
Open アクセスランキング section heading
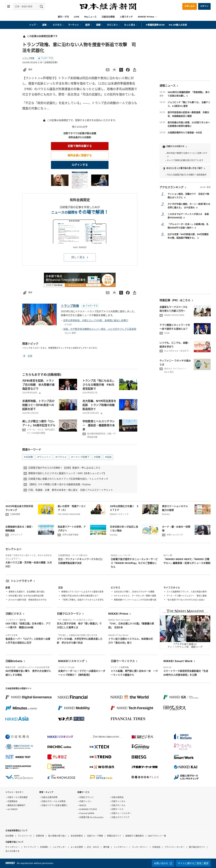pos(173,187)
